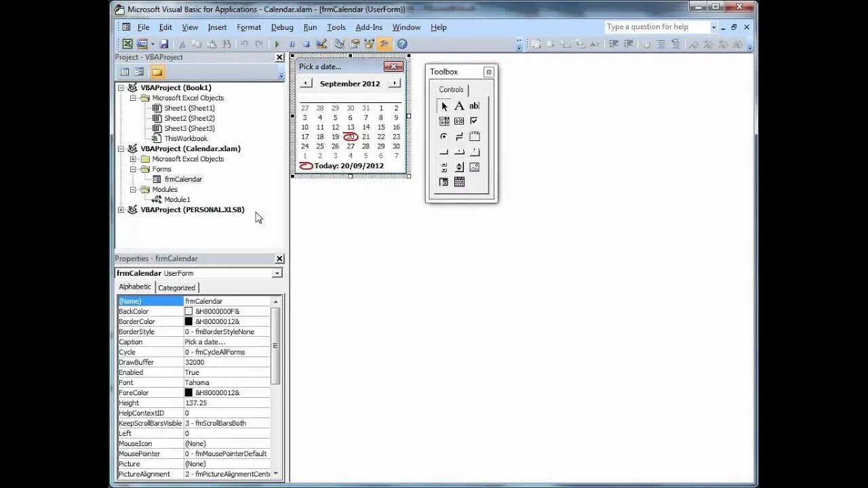Click the Find binoculars toolbar icon
This screenshot has height=488, width=868.
(226, 44)
